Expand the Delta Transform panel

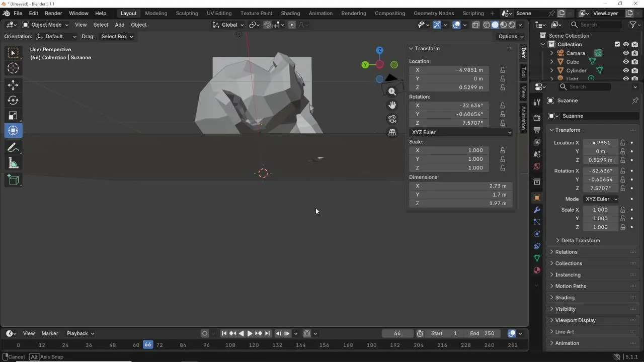pos(580,240)
